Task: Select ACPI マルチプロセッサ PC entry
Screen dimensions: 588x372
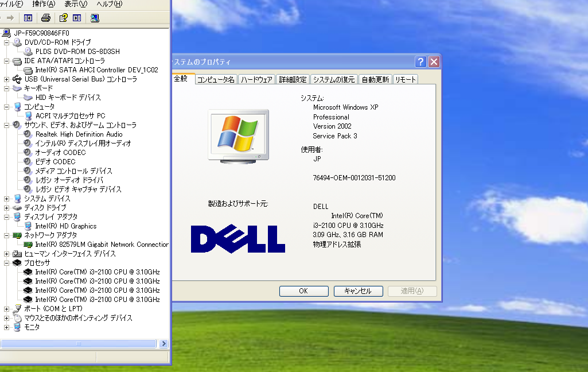Action: click(x=70, y=115)
